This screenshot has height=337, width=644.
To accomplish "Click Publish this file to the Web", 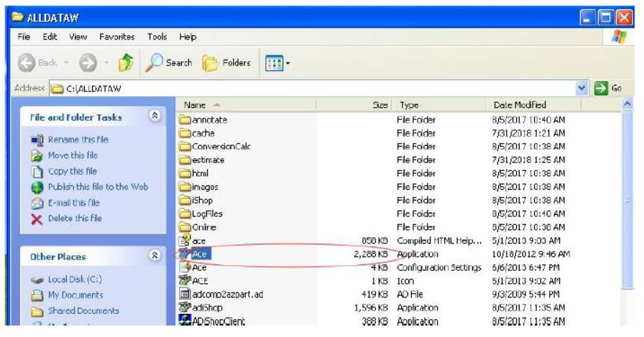I will pos(98,187).
